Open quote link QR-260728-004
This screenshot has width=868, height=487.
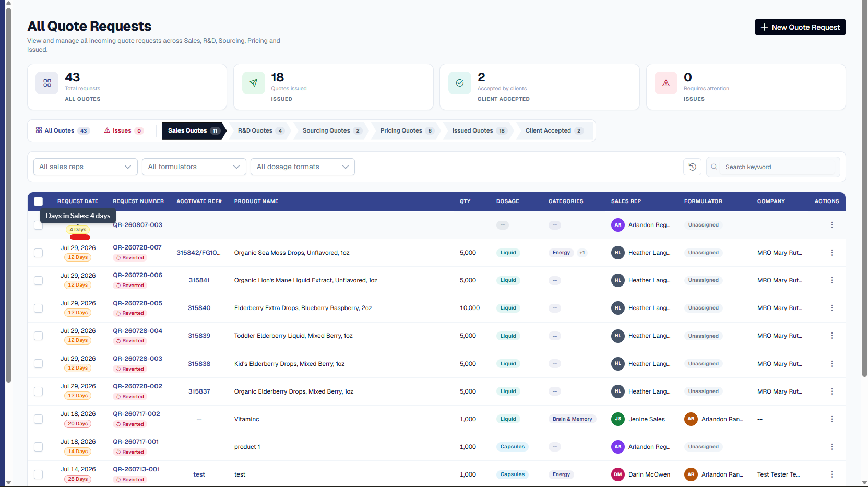tap(138, 331)
